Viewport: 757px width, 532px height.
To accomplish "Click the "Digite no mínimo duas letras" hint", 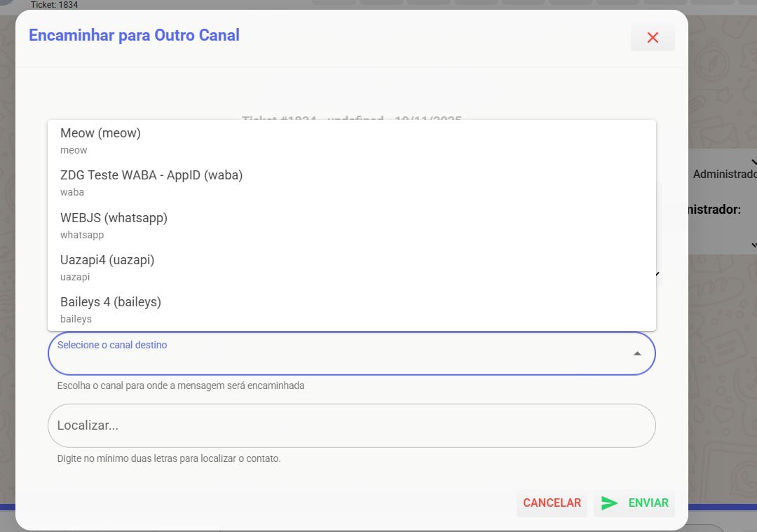I will coord(169,459).
